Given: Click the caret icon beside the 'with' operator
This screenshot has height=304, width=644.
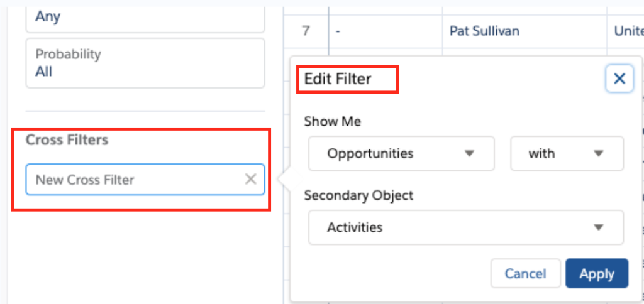Looking at the screenshot, I should (x=599, y=154).
